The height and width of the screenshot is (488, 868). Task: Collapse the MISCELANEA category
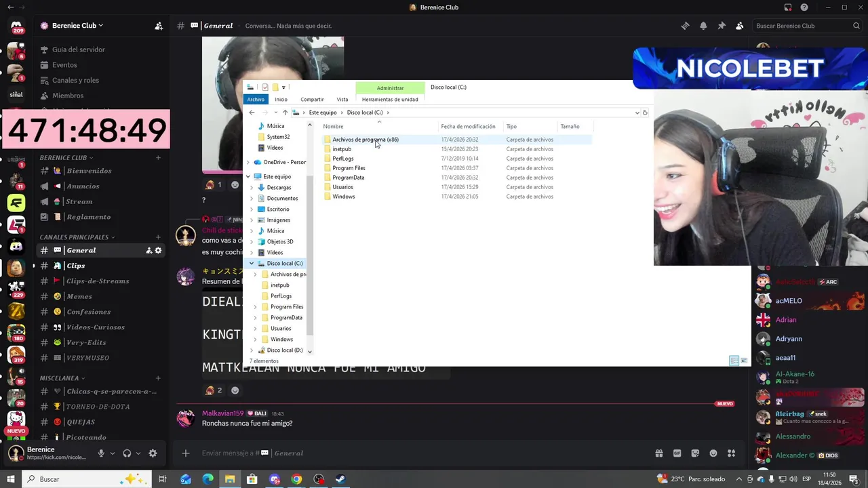click(62, 378)
